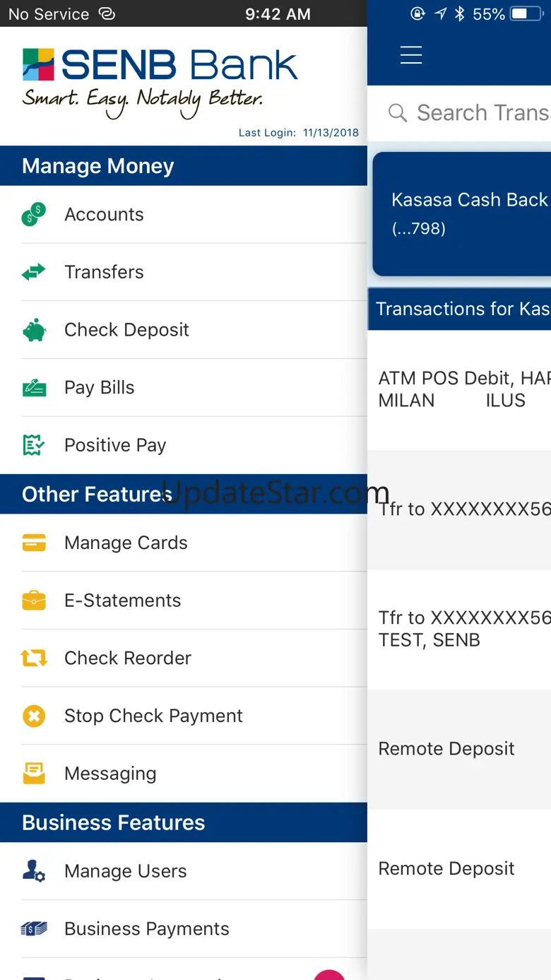Select the Kasasa Cash Back account card

(x=462, y=214)
